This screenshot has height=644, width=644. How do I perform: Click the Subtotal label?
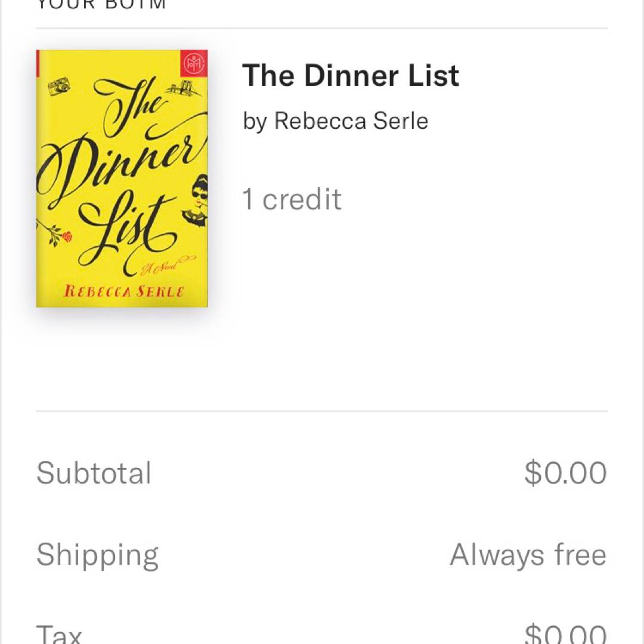coord(94,473)
